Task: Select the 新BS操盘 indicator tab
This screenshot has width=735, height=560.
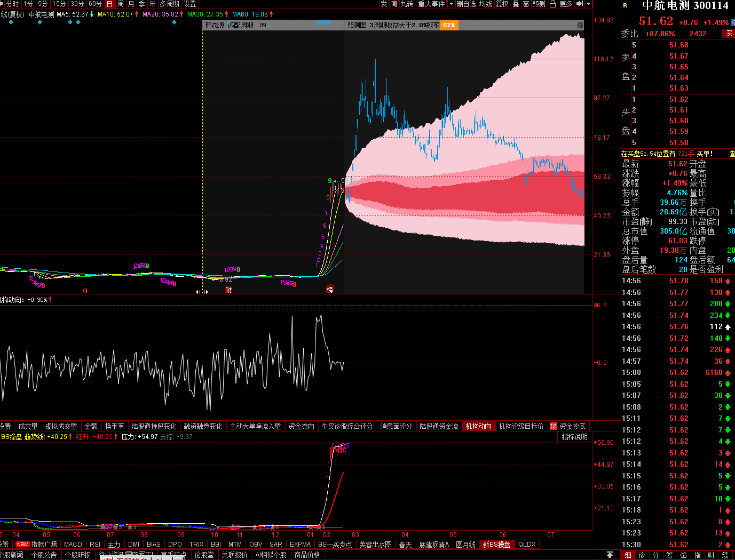Action: [496, 545]
